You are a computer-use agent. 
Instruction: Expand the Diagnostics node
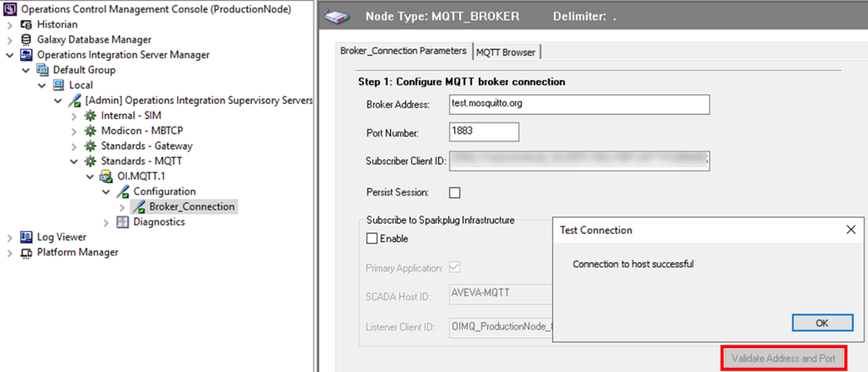click(106, 222)
